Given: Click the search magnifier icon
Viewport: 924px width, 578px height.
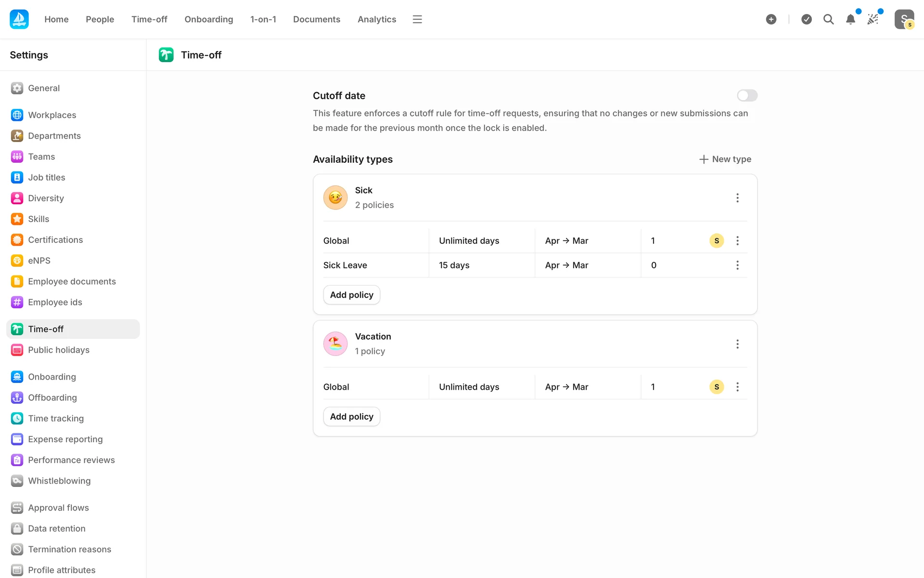Looking at the screenshot, I should [828, 19].
